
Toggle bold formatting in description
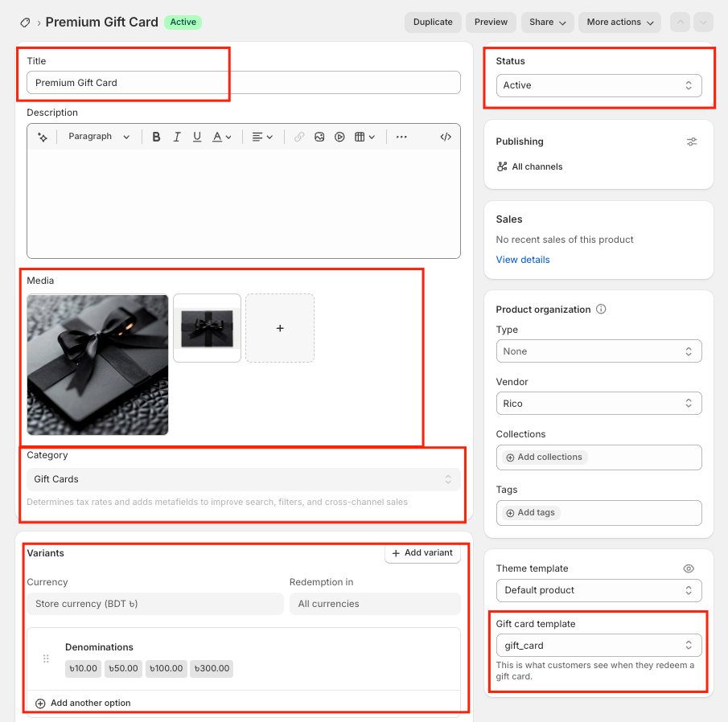pyautogui.click(x=157, y=137)
